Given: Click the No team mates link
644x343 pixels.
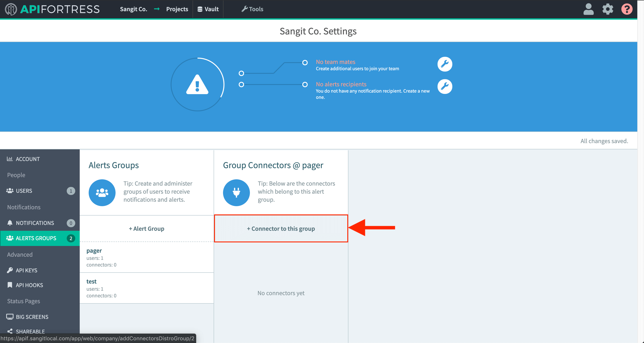Looking at the screenshot, I should coord(335,62).
